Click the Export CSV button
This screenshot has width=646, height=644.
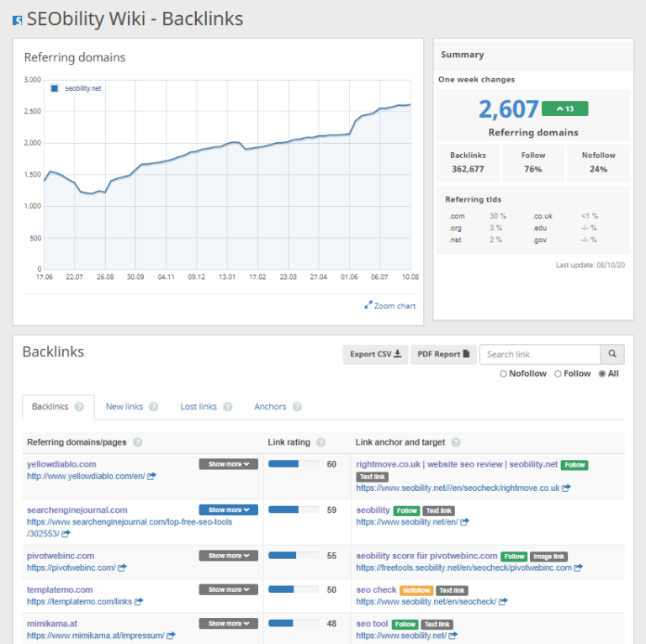click(375, 354)
